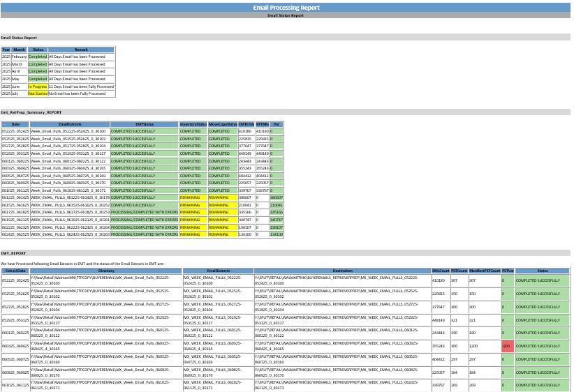574x392 pixels.
Task: Click remark 'No Email has been Fully Processed'
Action: click(x=81, y=93)
